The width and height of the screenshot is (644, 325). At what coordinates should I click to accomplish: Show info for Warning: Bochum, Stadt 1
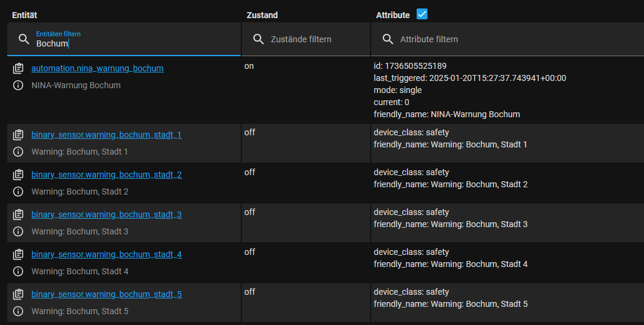(18, 152)
